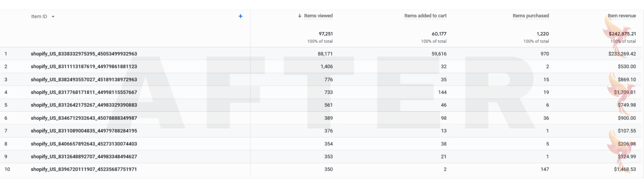
Task: Select item ID ending in 45053499932963
Action: tap(84, 54)
